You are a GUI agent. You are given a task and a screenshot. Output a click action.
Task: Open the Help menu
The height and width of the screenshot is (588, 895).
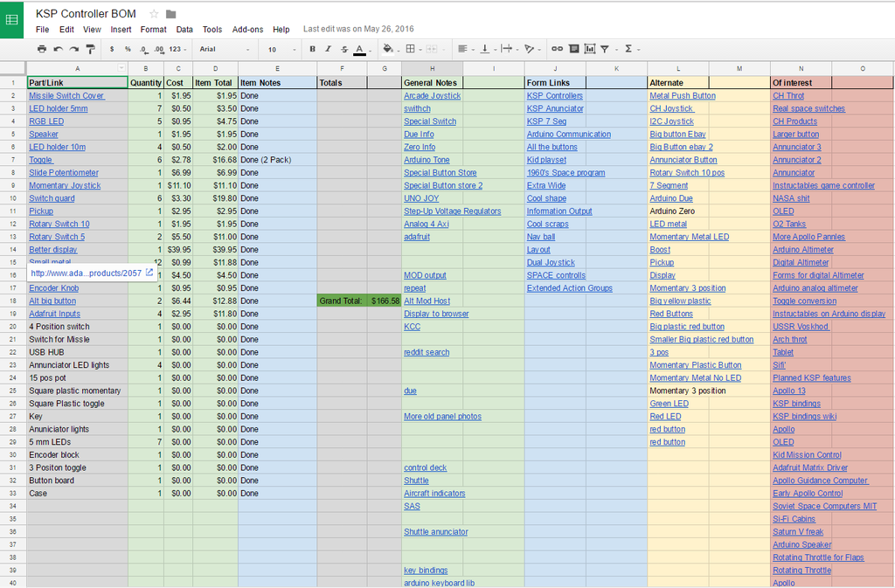(281, 30)
